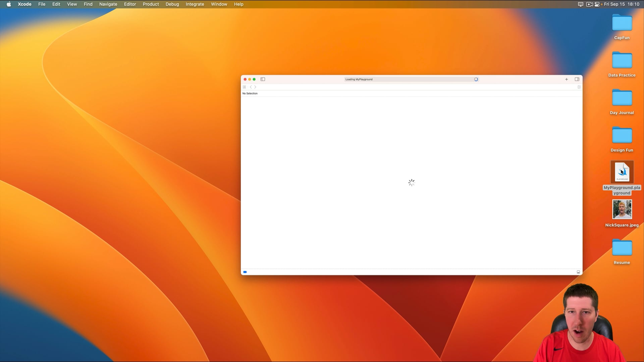Open the Xcode menu
Viewport: 644px width, 362px height.
24,4
